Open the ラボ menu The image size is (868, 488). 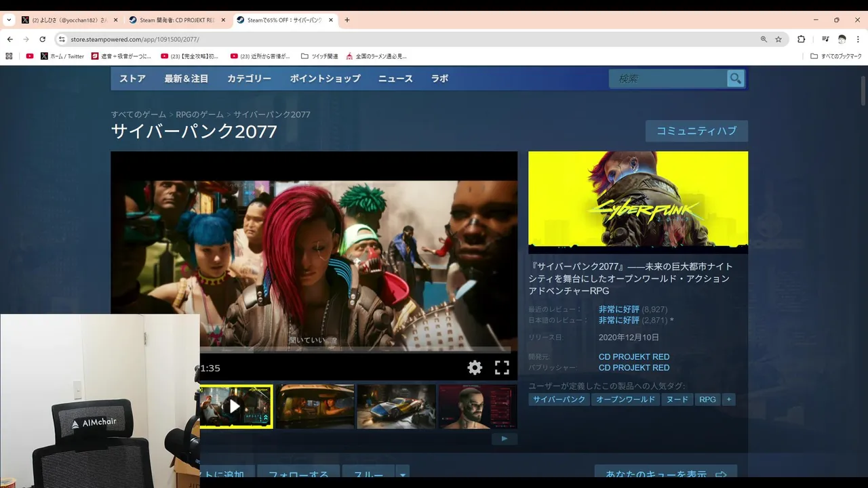click(439, 79)
